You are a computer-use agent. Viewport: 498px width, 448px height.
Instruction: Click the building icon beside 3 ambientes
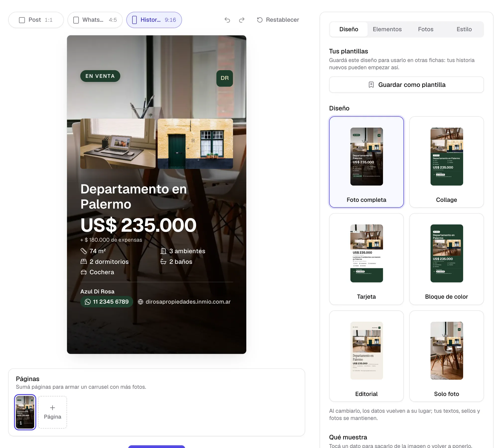(163, 251)
